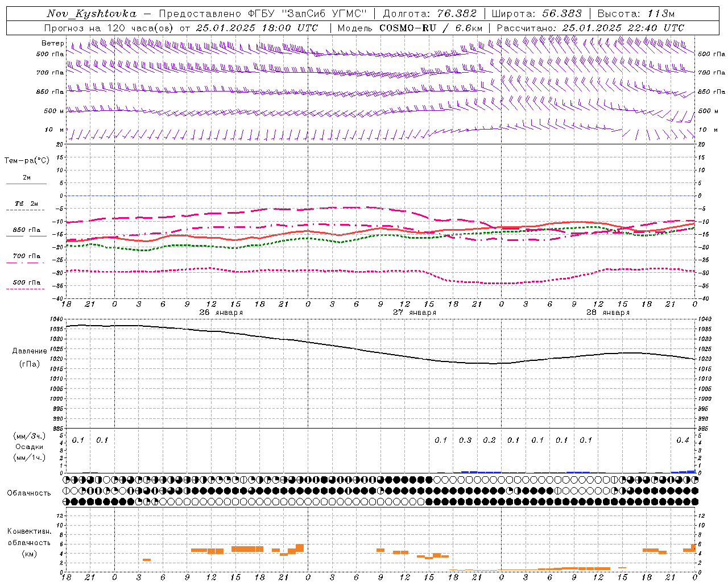Screen dimensions: 728x582
Task: Click the '700 гПа' temperature legend entry
Action: point(27,256)
